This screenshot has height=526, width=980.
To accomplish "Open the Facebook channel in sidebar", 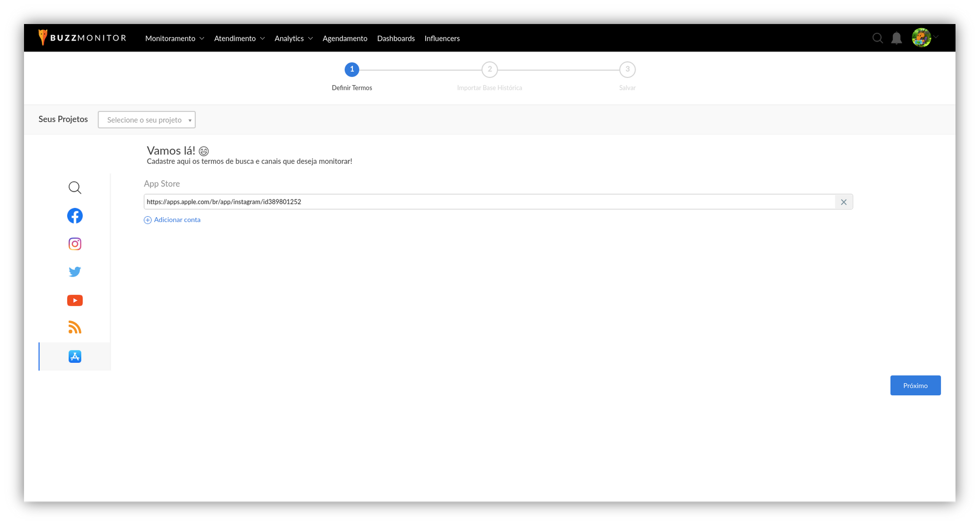I will (x=74, y=216).
